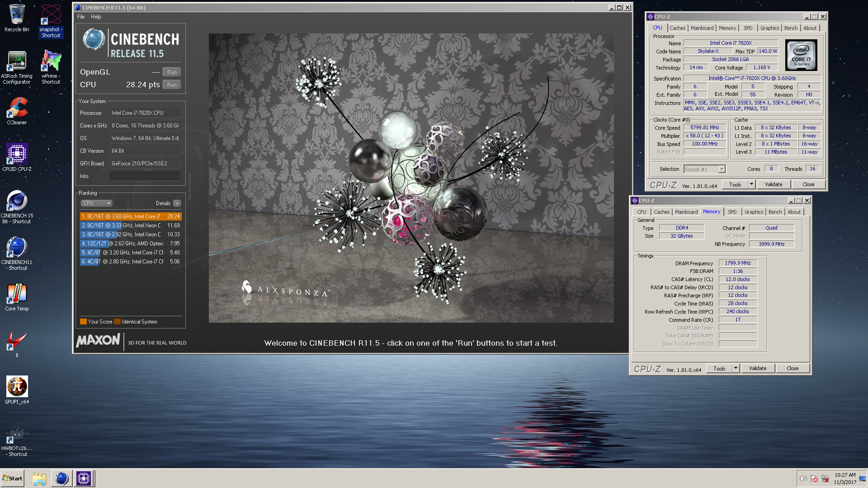Open Graphics tab in lower CPU-Z
Viewport: 868px width, 488px height.
click(754, 212)
